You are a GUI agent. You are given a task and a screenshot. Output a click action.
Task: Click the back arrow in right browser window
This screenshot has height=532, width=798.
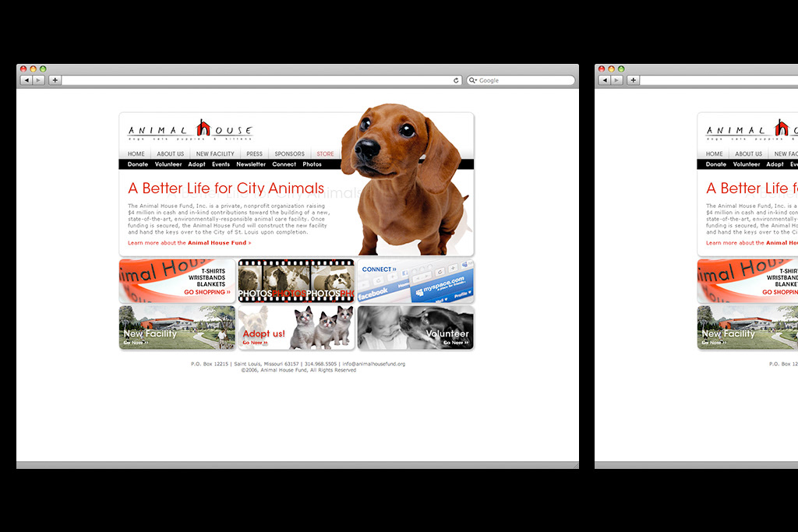[x=605, y=80]
